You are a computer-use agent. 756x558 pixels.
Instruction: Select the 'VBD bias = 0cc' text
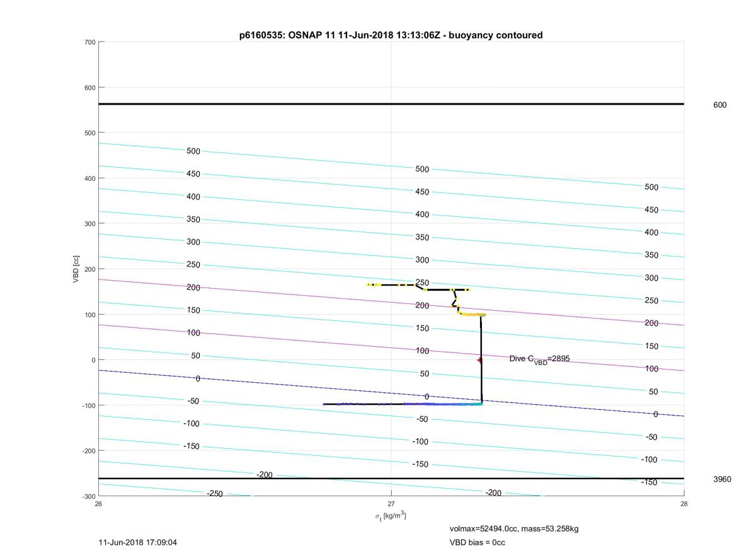[477, 542]
